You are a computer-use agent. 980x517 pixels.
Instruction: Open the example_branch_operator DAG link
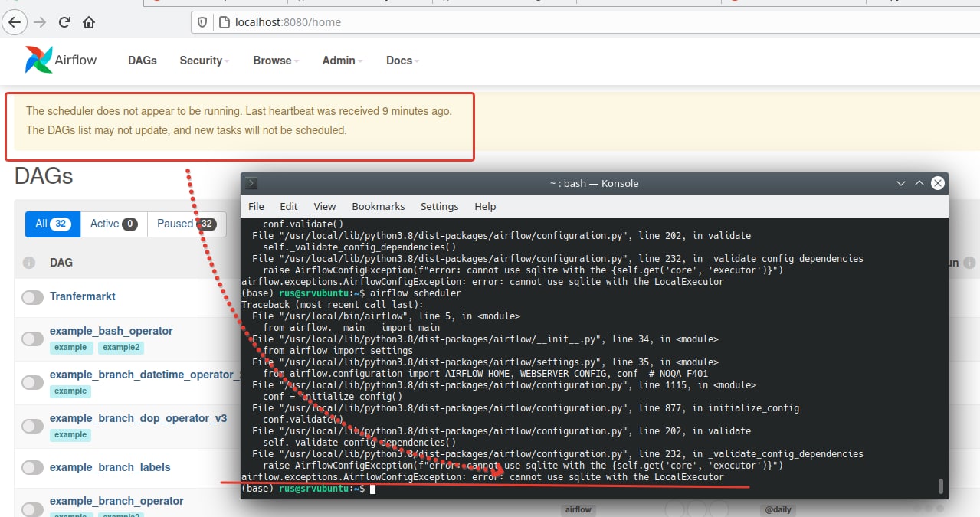(116, 501)
